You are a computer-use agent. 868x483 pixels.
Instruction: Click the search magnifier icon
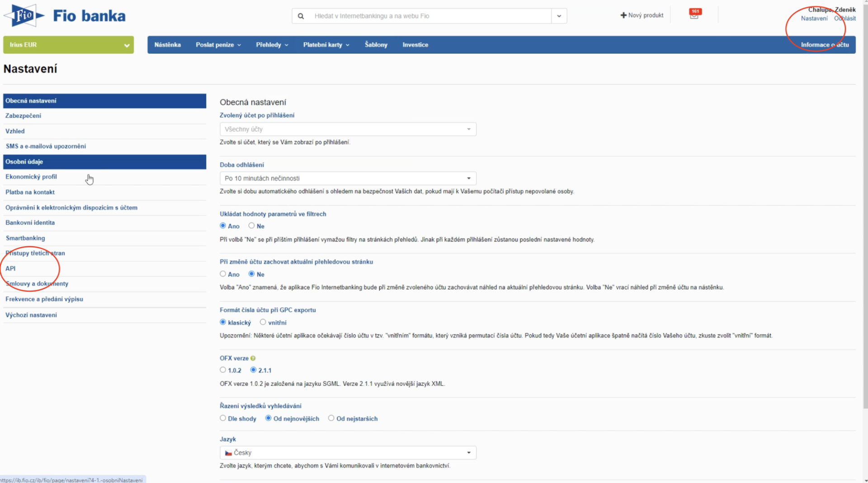point(301,16)
